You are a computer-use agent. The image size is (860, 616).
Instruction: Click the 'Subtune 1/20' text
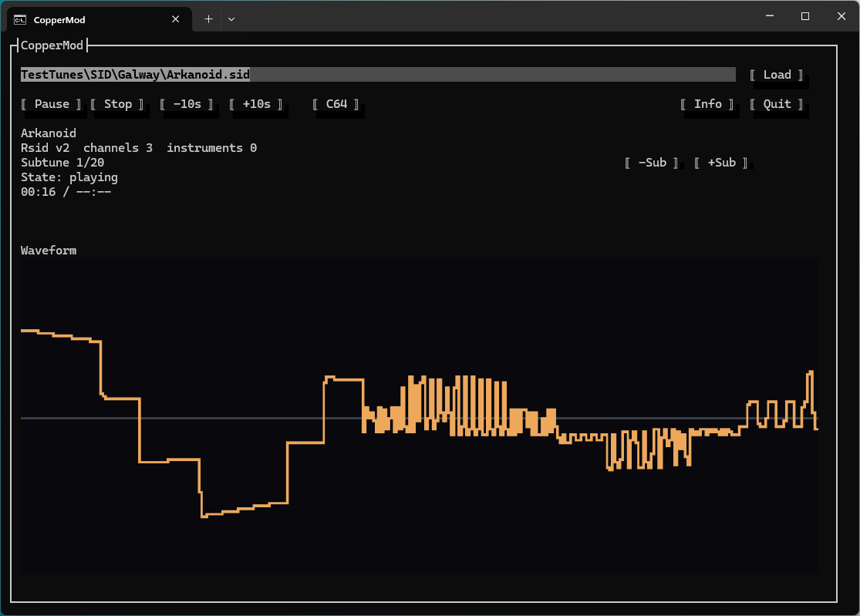pyautogui.click(x=62, y=163)
